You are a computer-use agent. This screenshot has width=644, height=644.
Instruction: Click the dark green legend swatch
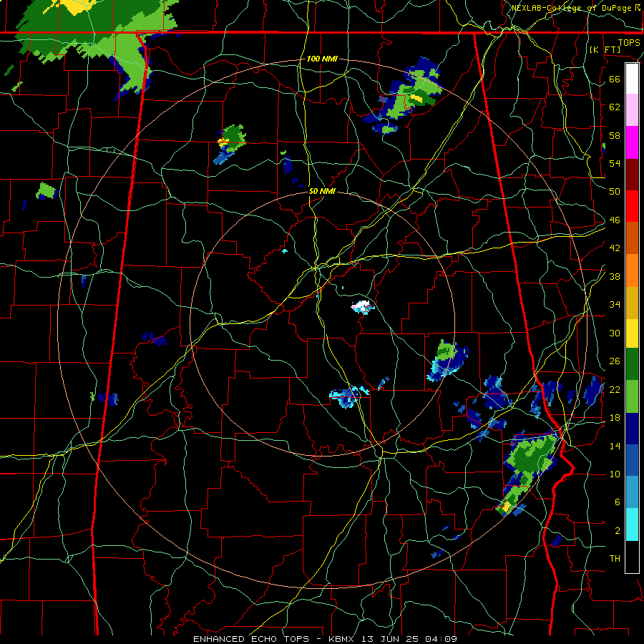click(x=632, y=364)
